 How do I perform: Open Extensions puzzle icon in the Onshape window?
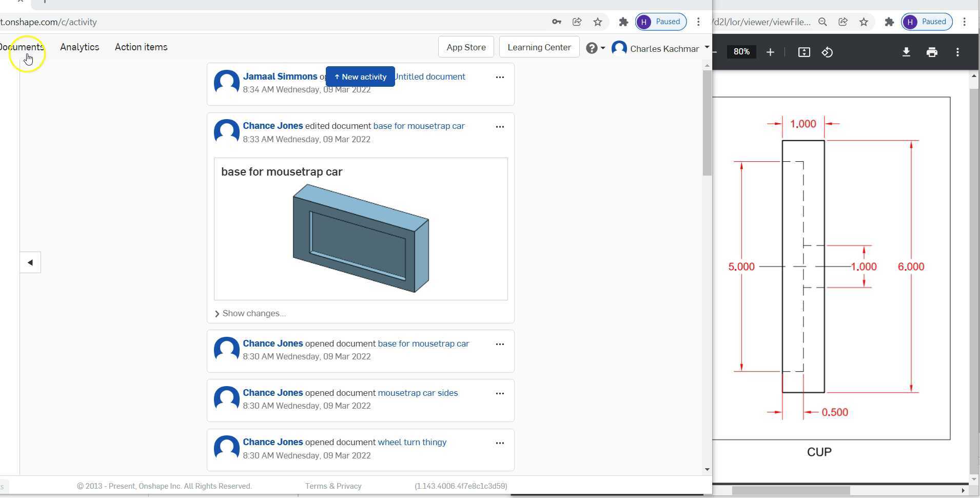(623, 22)
